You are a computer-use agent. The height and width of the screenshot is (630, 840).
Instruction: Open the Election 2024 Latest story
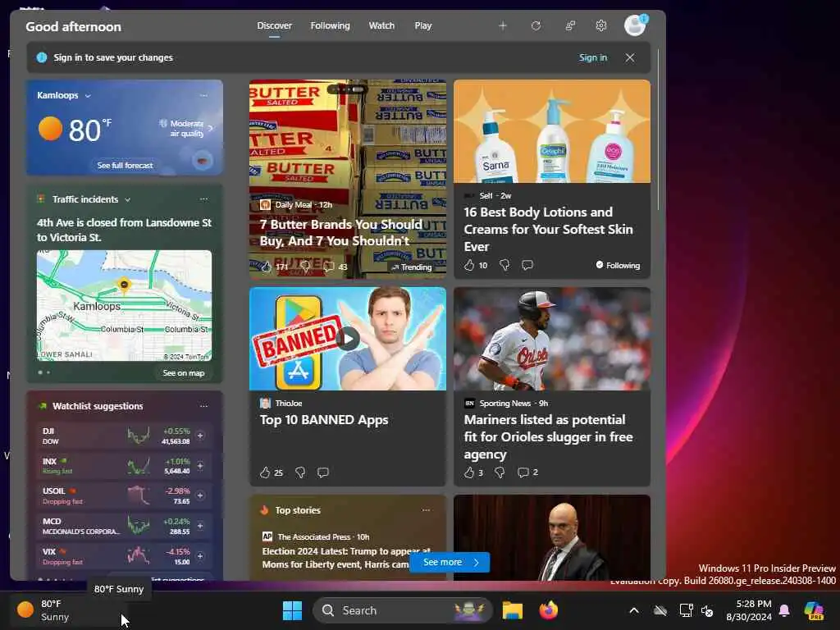346,558
